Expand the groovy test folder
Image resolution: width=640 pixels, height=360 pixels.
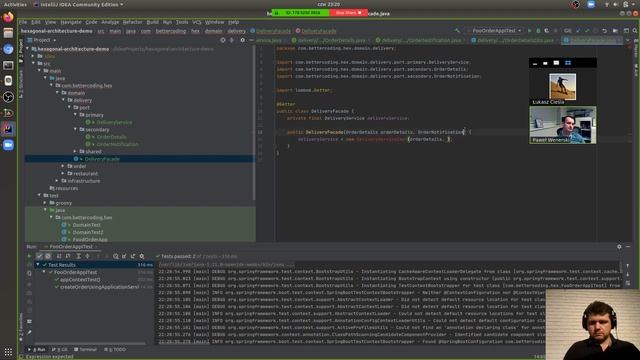pyautogui.click(x=45, y=203)
